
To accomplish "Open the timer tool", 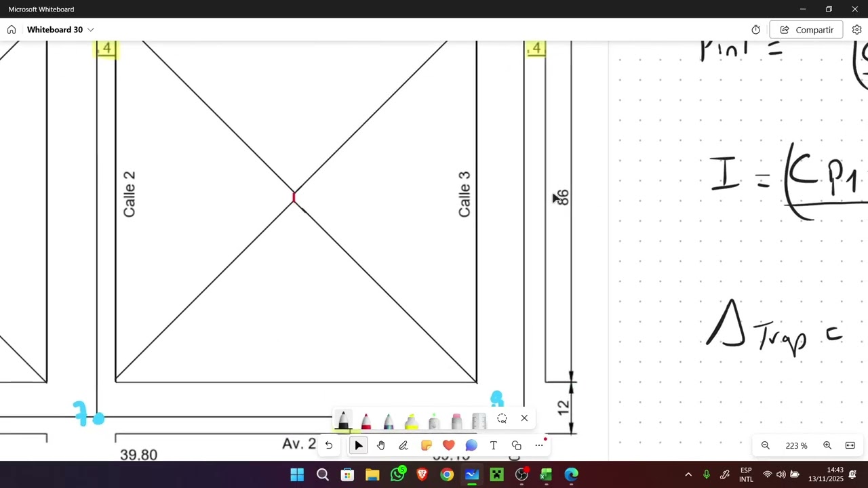I will click(756, 30).
